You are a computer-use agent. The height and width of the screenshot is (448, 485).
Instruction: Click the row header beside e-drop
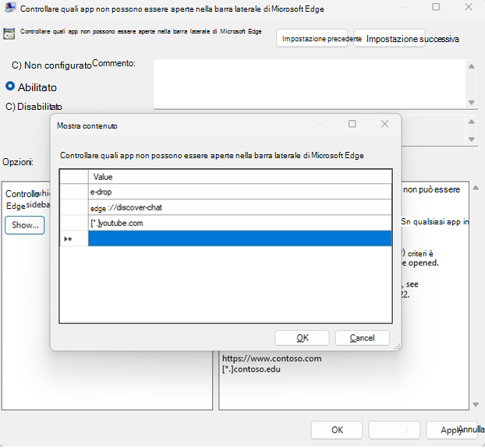point(74,192)
